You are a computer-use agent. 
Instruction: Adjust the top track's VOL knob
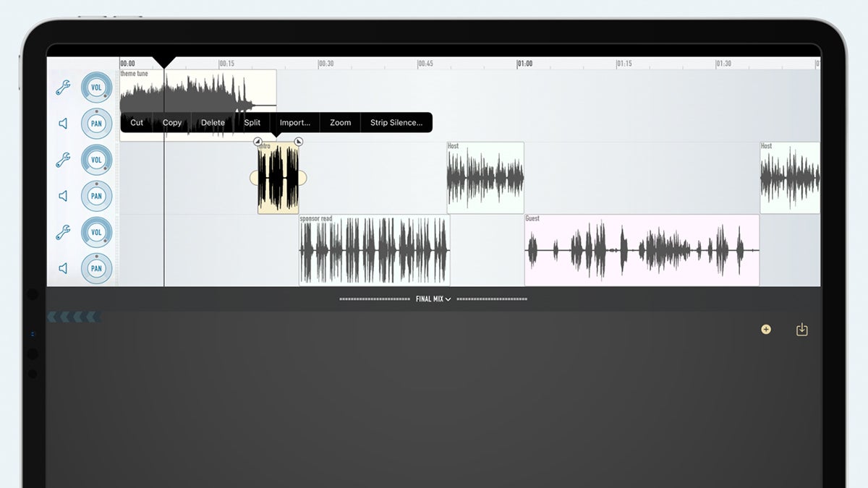pyautogui.click(x=97, y=86)
